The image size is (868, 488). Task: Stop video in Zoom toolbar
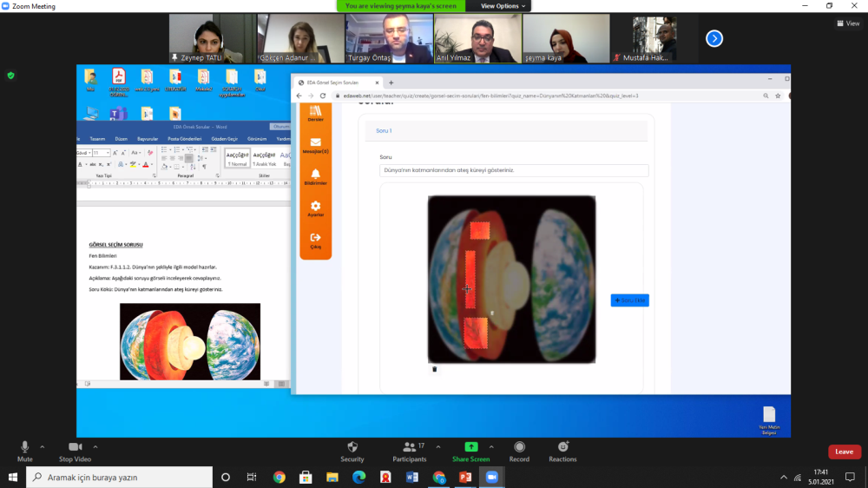click(75, 452)
